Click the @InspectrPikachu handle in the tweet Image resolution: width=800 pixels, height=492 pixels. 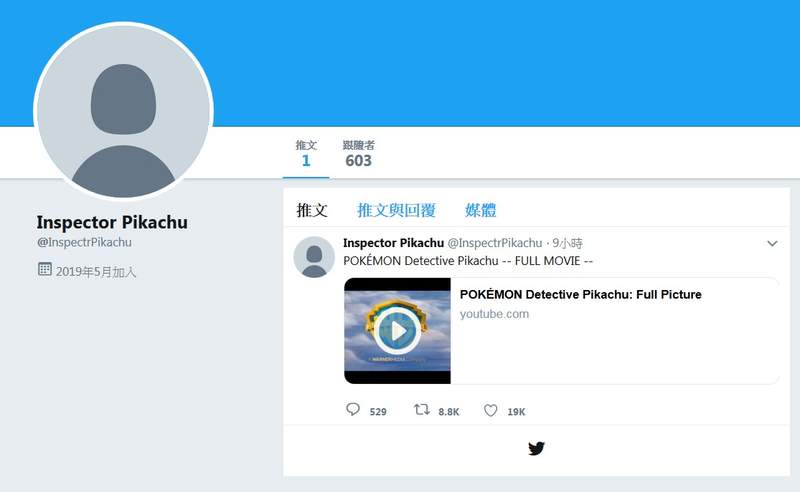tap(495, 243)
